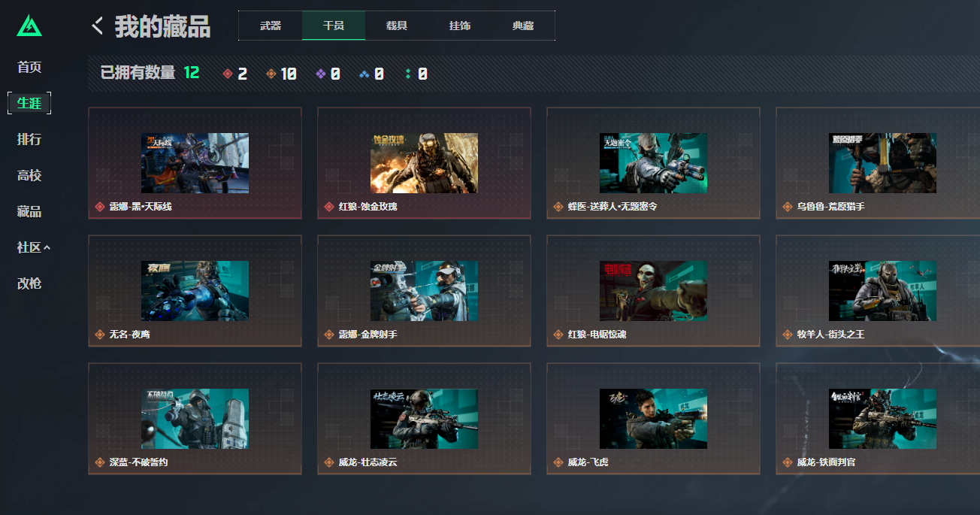Switch to the 武器 tab
The width and height of the screenshot is (980, 515).
click(x=271, y=26)
